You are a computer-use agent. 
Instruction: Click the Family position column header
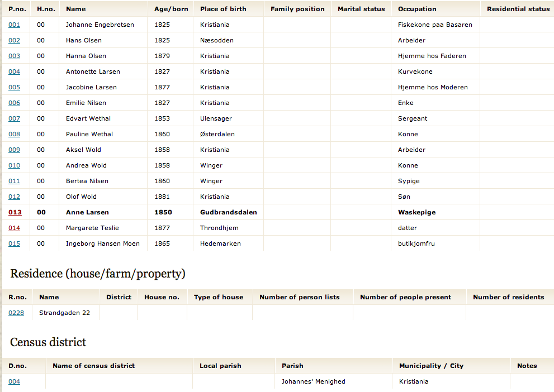(x=297, y=9)
